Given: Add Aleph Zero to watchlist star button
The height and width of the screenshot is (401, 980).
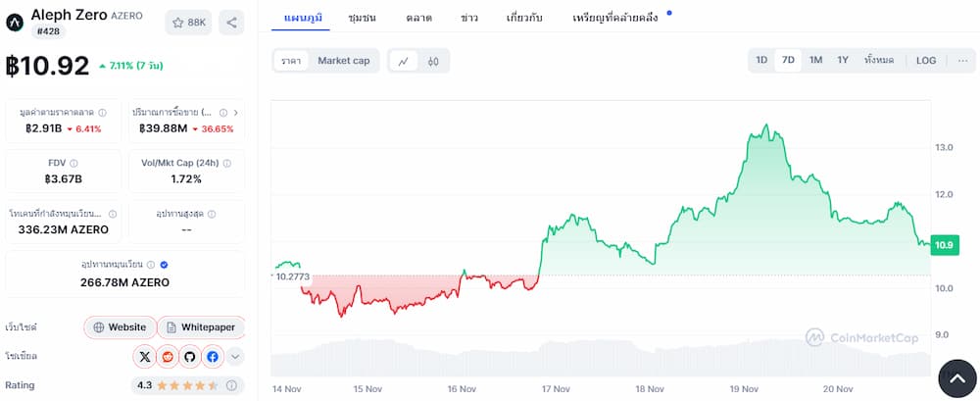Looking at the screenshot, I should tap(188, 23).
